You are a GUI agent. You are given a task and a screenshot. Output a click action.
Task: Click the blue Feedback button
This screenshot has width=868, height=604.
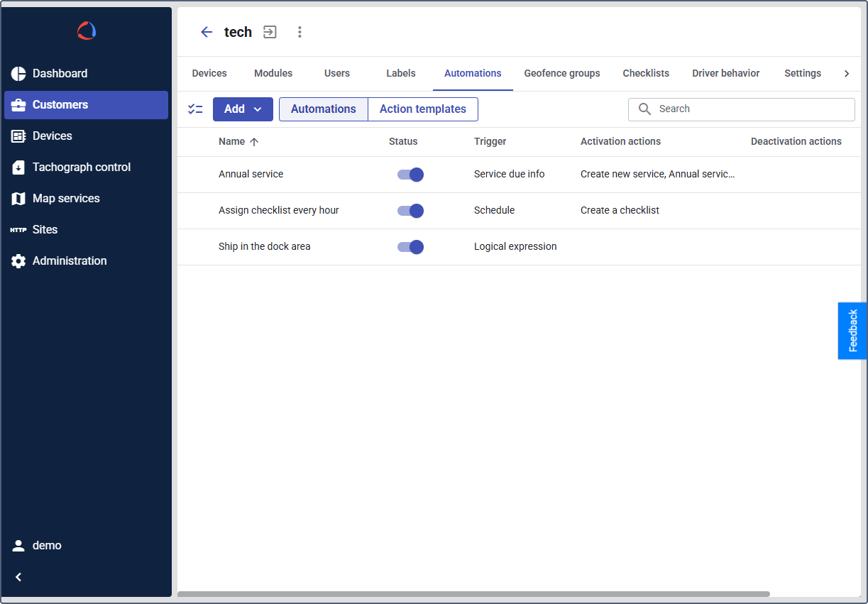point(852,331)
